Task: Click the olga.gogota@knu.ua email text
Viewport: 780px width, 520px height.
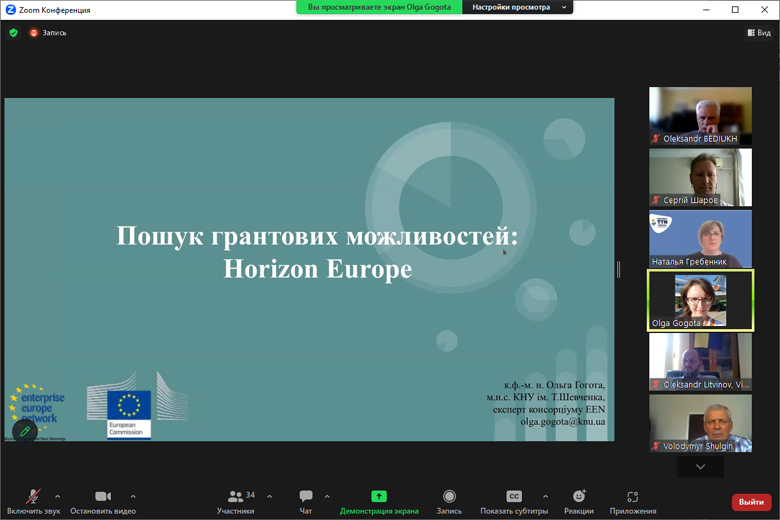Action: point(563,421)
